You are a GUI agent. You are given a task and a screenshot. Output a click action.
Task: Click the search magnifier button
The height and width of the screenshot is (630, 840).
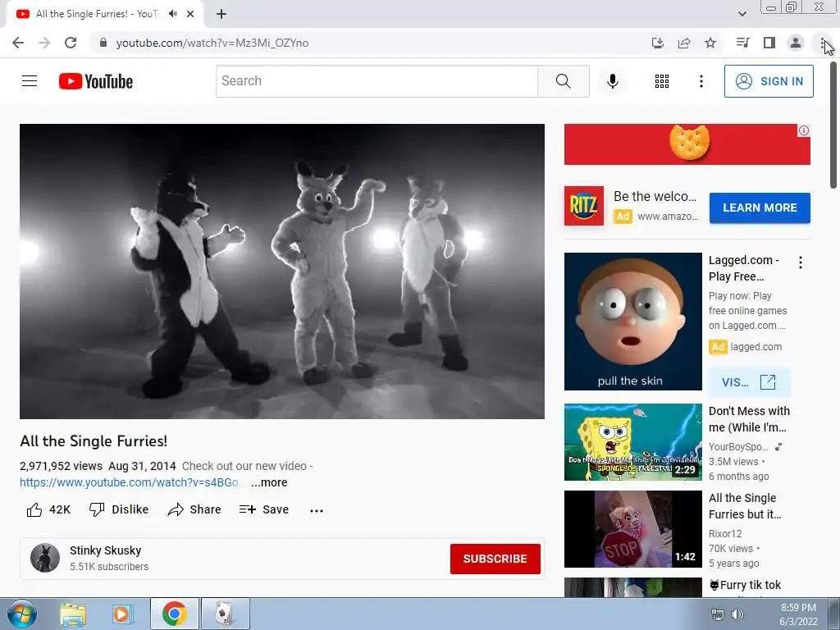pyautogui.click(x=564, y=81)
